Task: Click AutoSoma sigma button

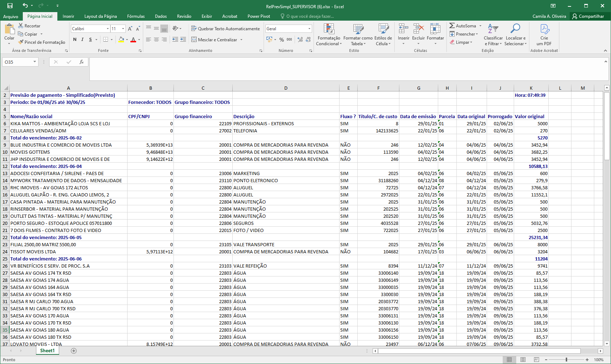Action: click(462, 26)
